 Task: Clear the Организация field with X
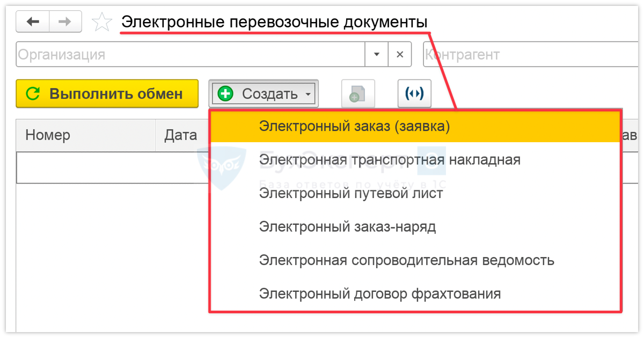point(400,55)
